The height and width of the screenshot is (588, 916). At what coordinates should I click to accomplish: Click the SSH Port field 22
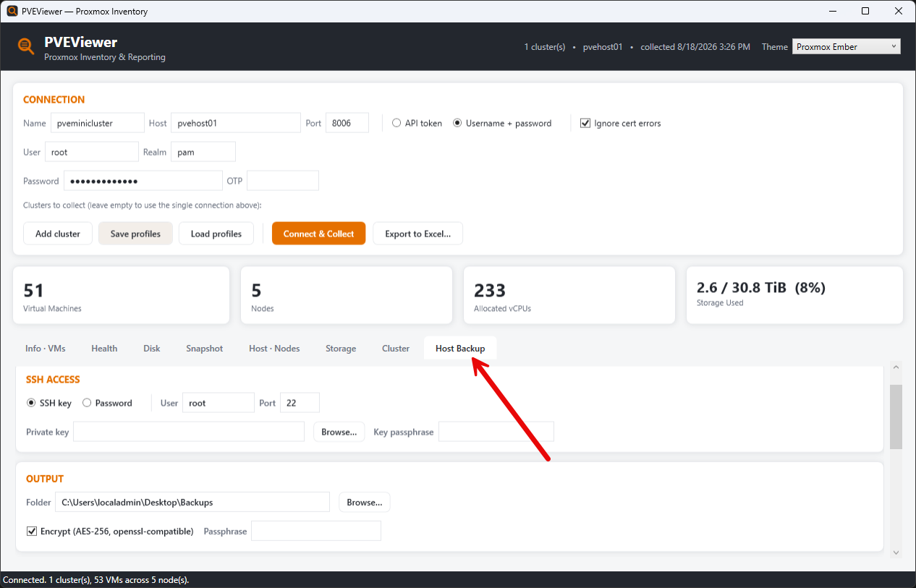pyautogui.click(x=300, y=403)
